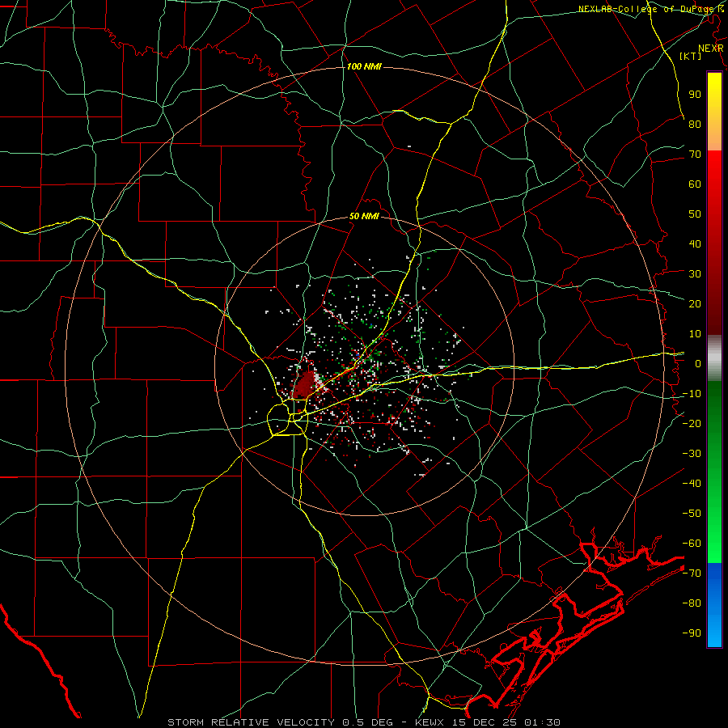Click the positive 10 scale value
The width and height of the screenshot is (728, 728).
coord(695,334)
